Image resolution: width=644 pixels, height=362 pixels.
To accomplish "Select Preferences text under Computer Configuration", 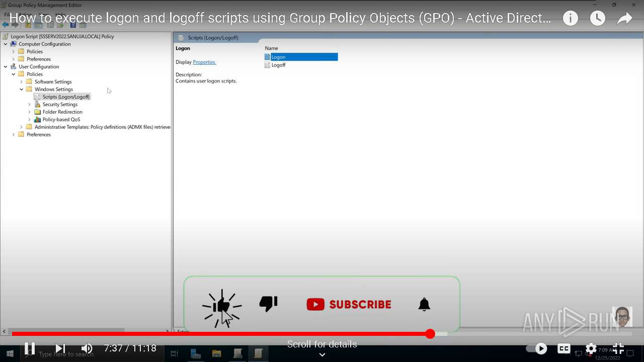I will click(39, 59).
